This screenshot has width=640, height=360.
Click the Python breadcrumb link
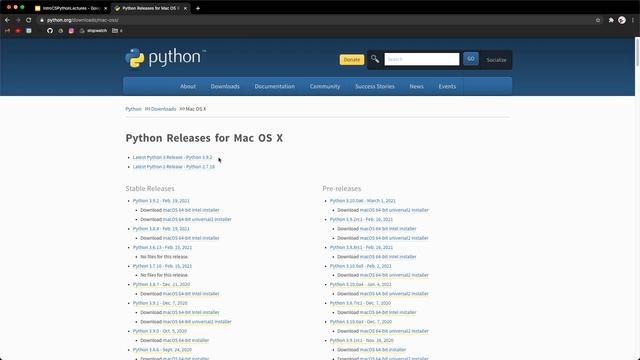coord(133,109)
